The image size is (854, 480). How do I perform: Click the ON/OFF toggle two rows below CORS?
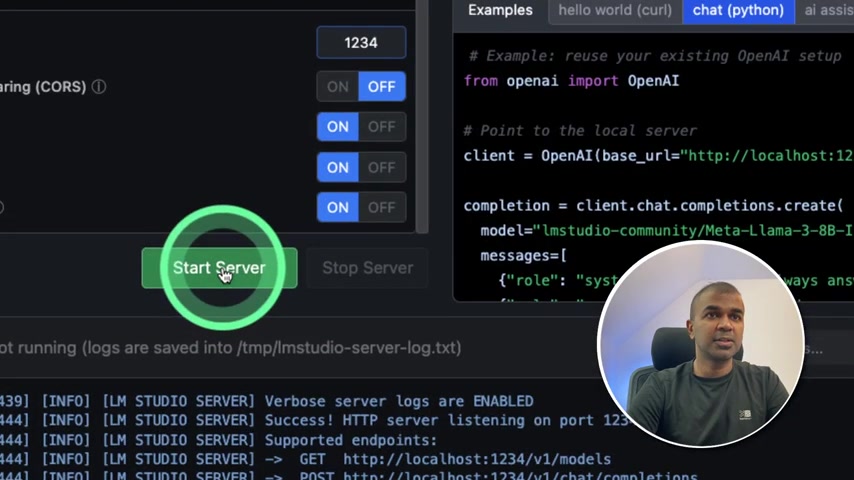[x=361, y=167]
